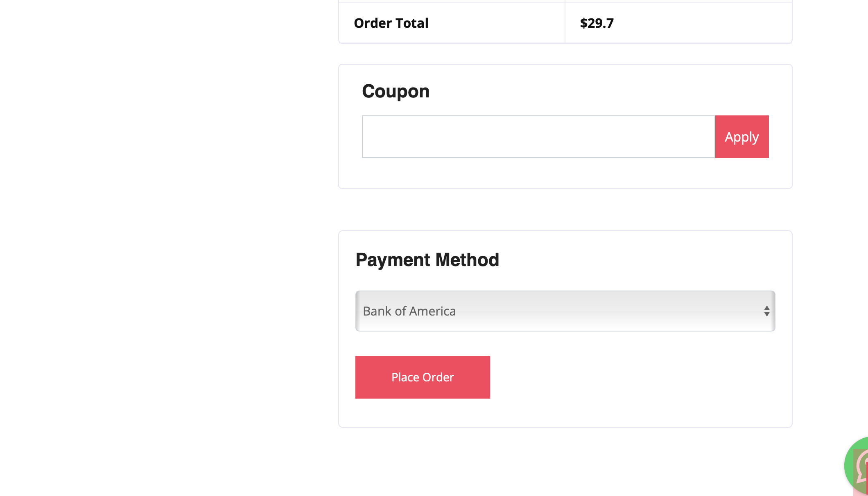Select the Bank of America text in dropdown
Image resolution: width=868 pixels, height=496 pixels.
(x=409, y=311)
